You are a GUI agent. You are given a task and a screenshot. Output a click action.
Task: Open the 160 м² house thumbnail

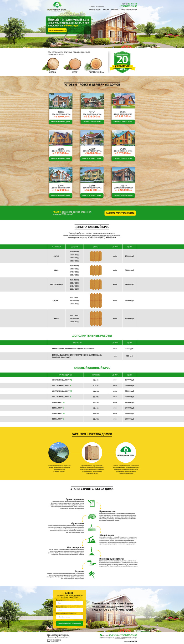tap(61, 101)
